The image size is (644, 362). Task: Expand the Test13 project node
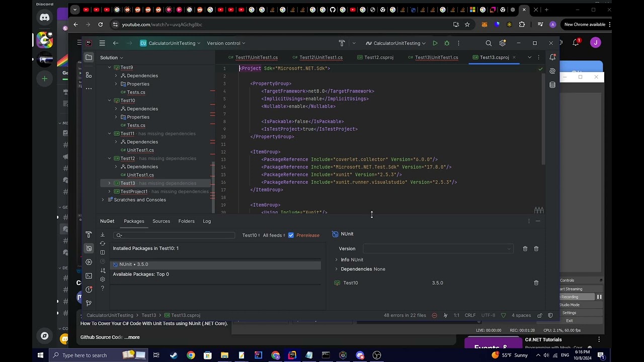click(109, 184)
